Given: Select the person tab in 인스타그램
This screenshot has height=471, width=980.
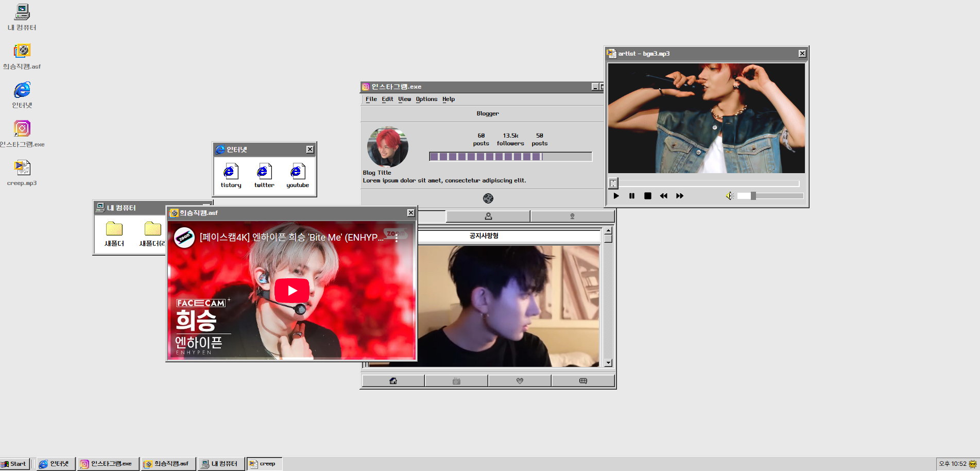Looking at the screenshot, I should coord(488,216).
